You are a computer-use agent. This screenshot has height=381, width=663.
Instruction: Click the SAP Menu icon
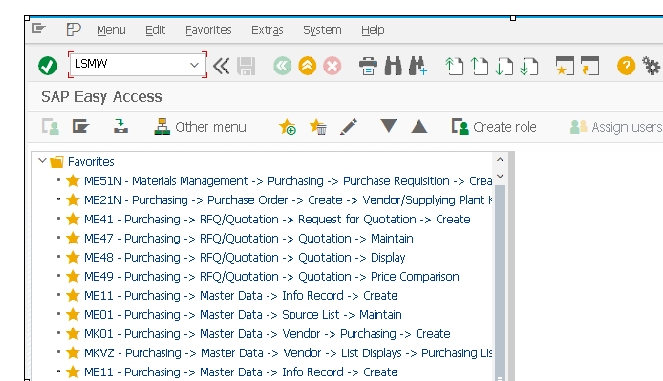pyautogui.click(x=80, y=127)
